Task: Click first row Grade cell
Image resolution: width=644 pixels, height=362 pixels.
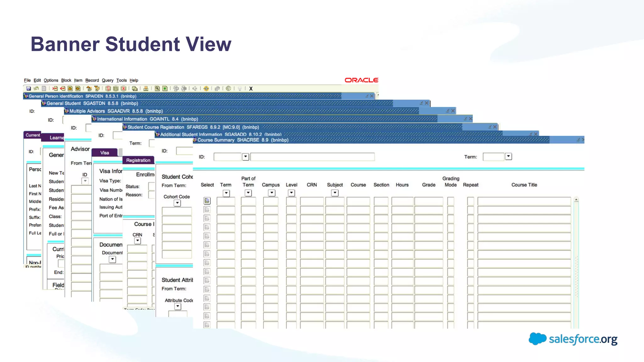Action: [x=429, y=201]
